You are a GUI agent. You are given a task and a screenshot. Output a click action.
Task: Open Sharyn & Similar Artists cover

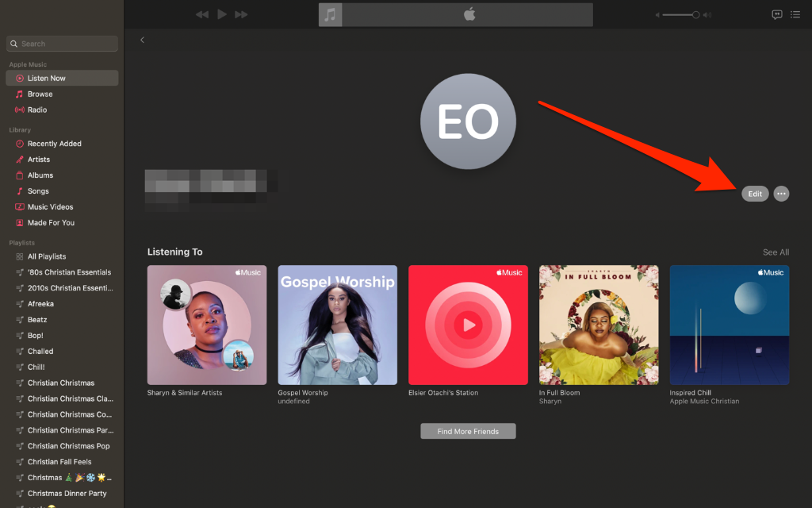tap(207, 325)
